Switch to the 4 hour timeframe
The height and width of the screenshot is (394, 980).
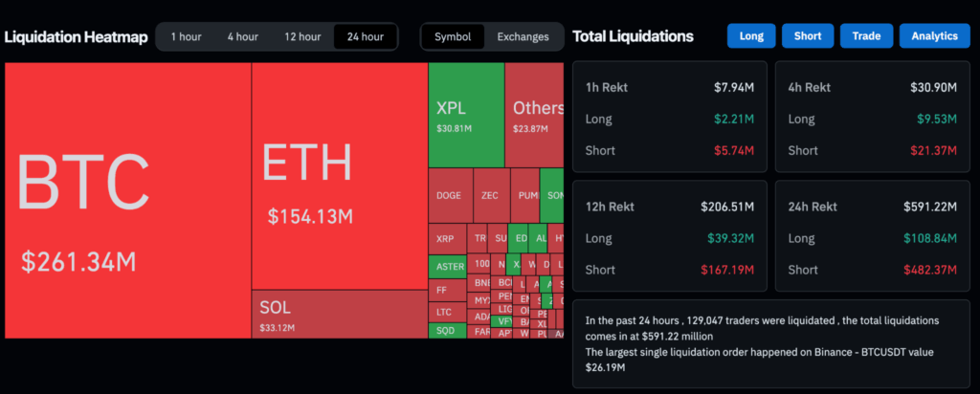(242, 37)
